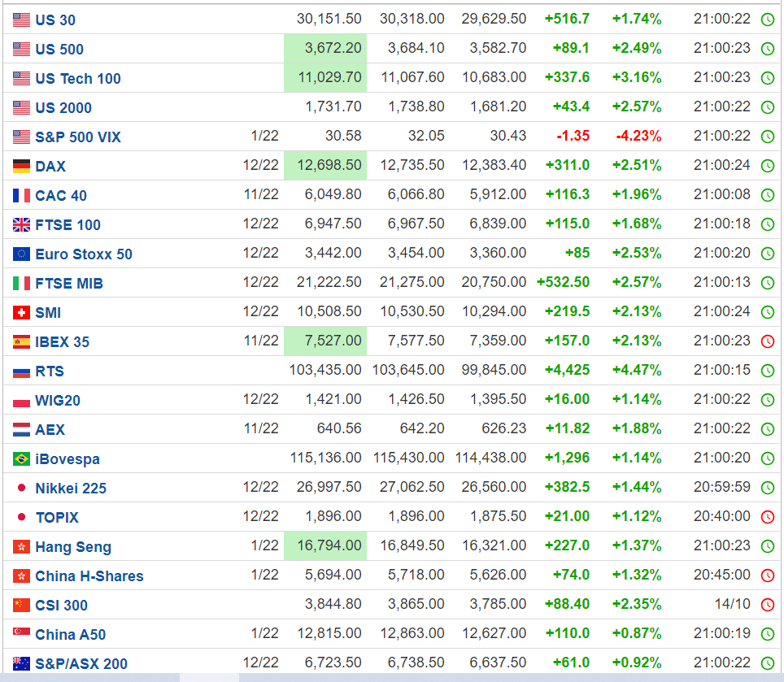Screen dimensions: 784x682
Task: Click the highlighted IBEX price 7,527.00
Action: pos(325,341)
